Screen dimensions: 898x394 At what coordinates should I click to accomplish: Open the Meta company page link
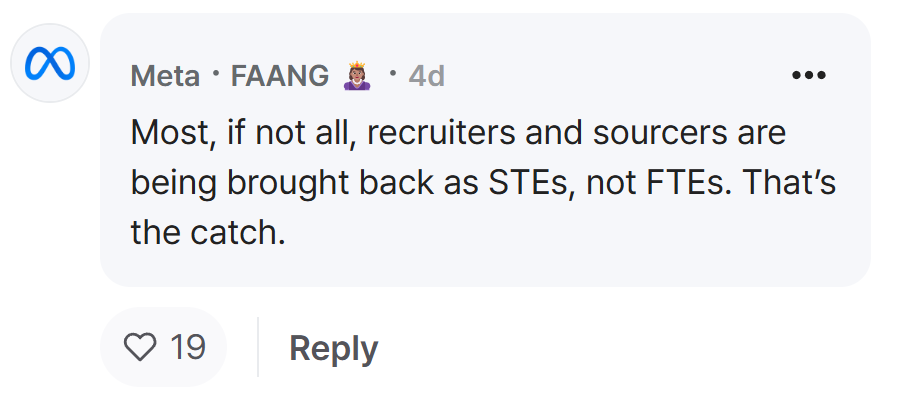(x=166, y=76)
